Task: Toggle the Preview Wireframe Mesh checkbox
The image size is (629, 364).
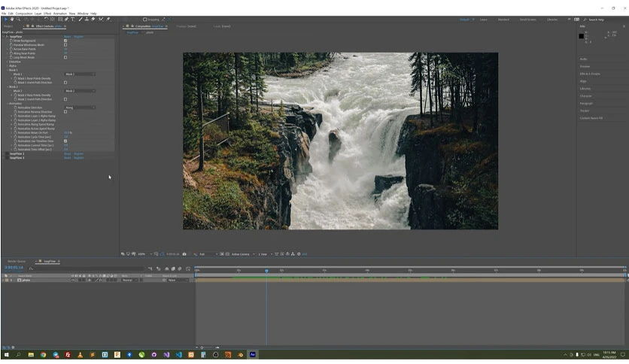Action: click(65, 45)
